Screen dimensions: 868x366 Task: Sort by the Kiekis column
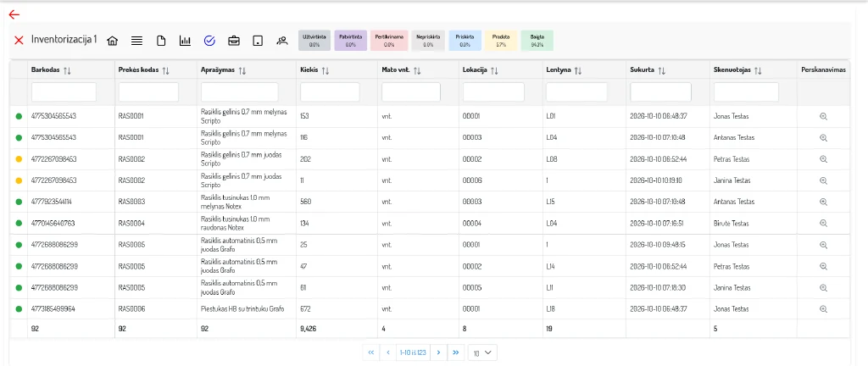[x=325, y=70]
